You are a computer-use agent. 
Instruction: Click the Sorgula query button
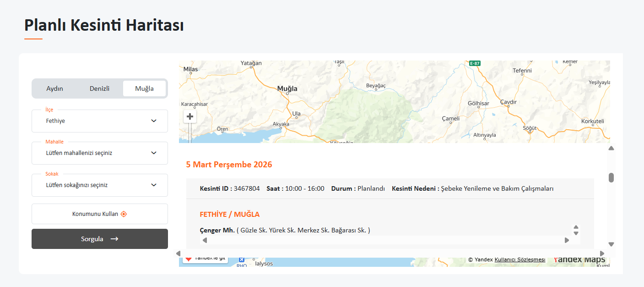[x=100, y=239]
